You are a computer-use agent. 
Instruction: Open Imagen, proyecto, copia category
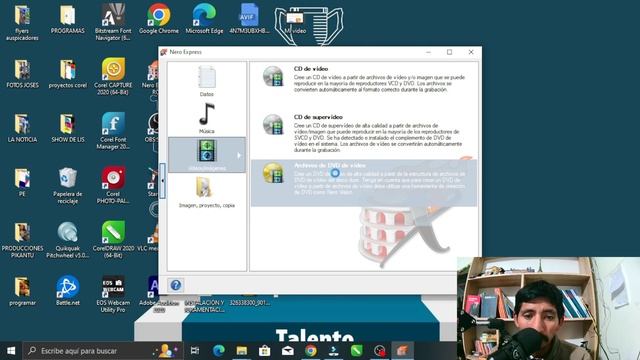(x=207, y=192)
